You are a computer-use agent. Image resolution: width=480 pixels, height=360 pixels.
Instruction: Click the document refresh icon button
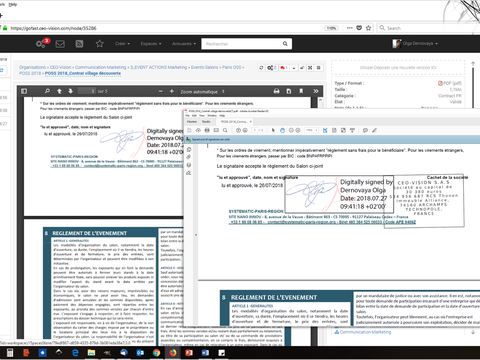pos(261,68)
